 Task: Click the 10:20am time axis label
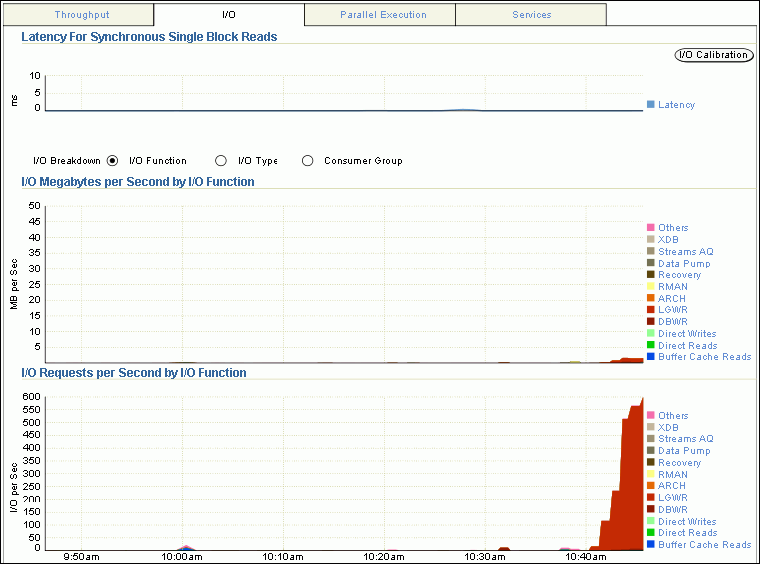[384, 557]
